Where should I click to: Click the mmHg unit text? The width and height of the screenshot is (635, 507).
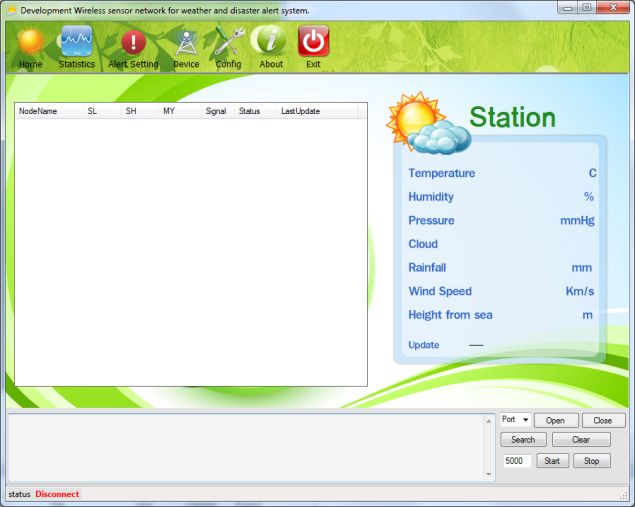pos(577,220)
